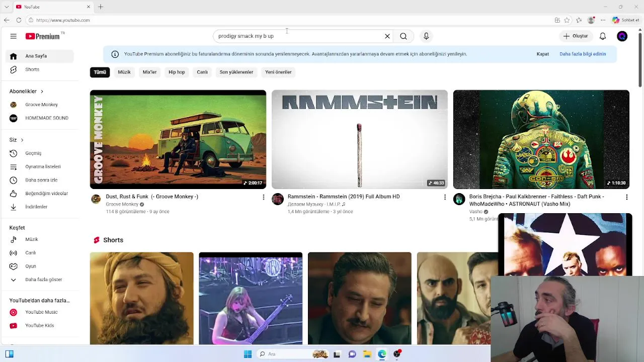Open Geçmiş watch history
The image size is (644, 362).
point(39,153)
